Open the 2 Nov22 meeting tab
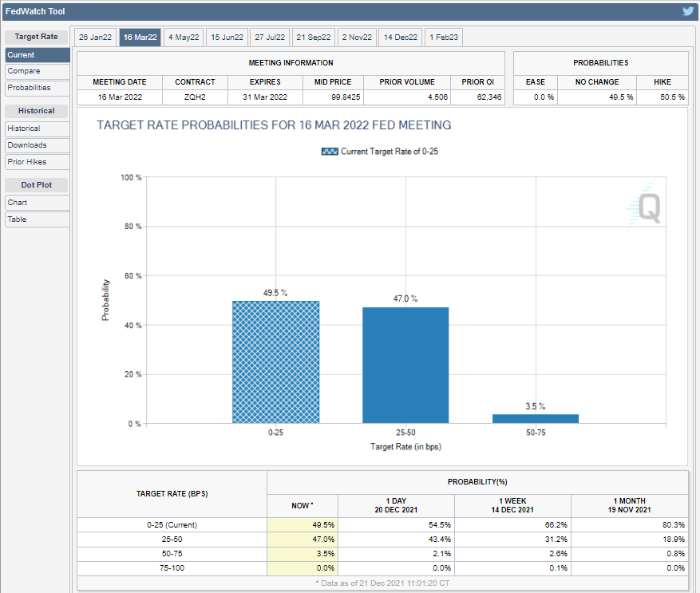This screenshot has width=700, height=593. [x=357, y=38]
